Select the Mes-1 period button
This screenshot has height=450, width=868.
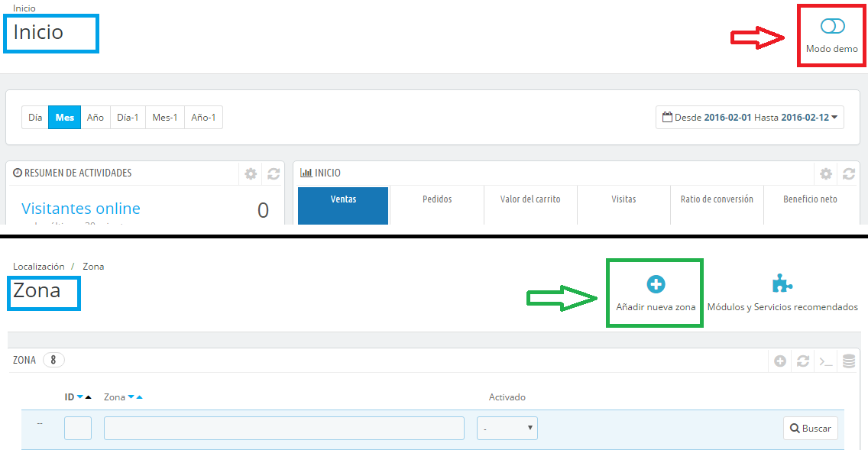point(165,118)
